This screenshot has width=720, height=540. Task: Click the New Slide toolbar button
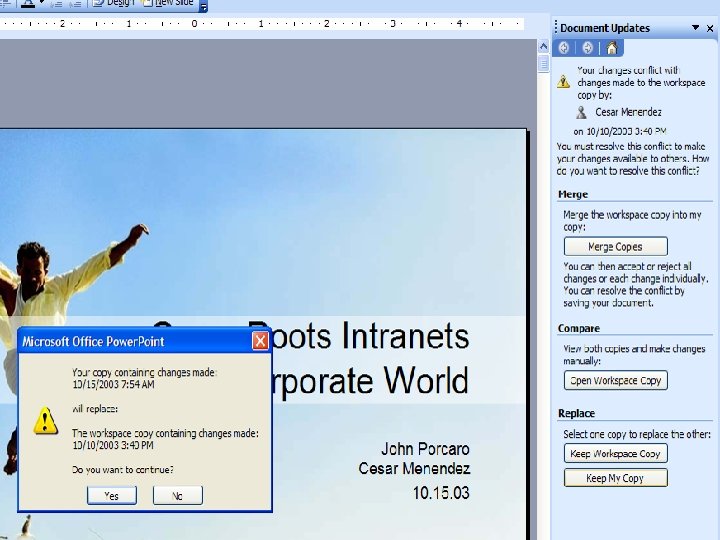(167, 3)
